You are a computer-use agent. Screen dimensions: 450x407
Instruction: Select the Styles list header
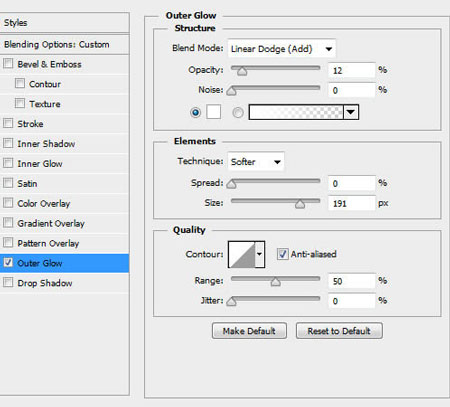tap(64, 23)
